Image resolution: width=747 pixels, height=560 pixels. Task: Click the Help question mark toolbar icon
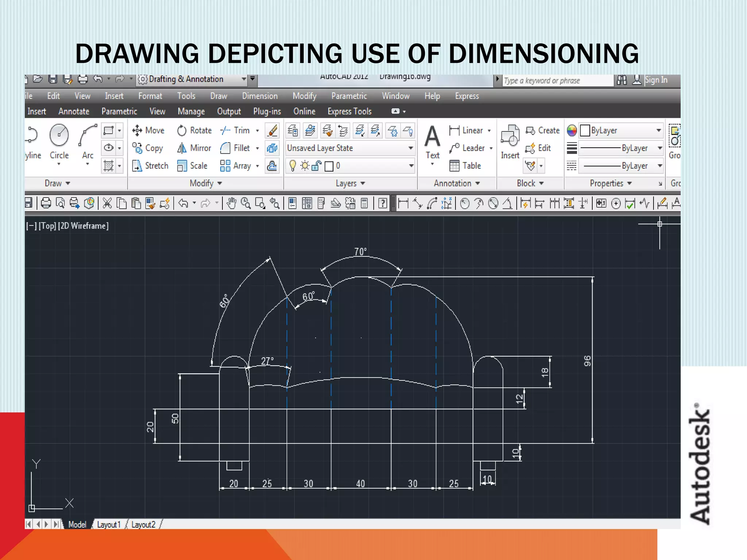(383, 203)
